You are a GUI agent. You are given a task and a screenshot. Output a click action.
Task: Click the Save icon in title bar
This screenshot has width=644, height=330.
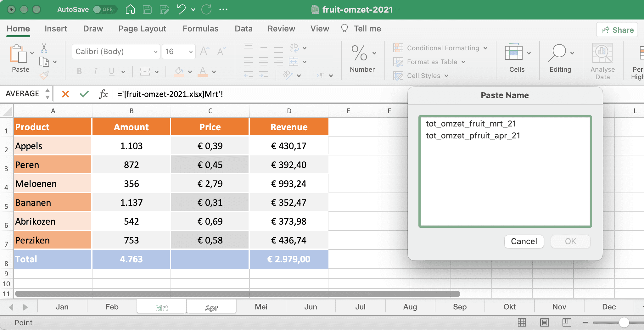coord(147,9)
